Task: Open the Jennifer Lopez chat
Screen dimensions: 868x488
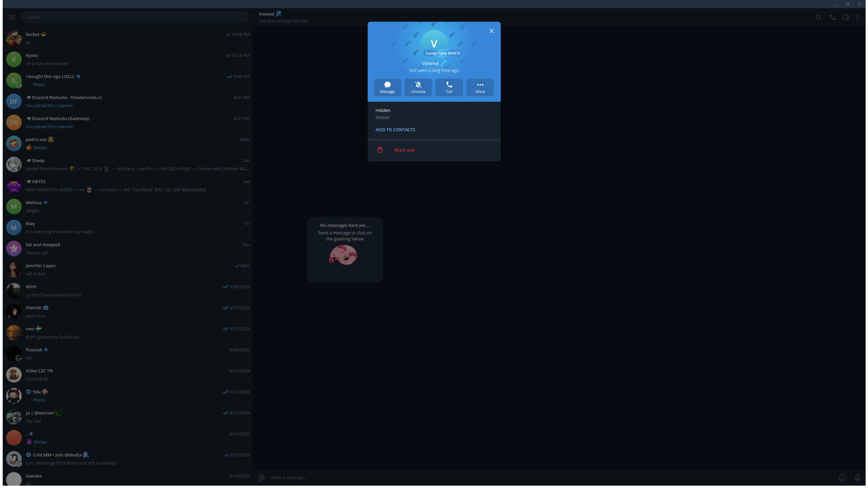Action: click(x=128, y=270)
